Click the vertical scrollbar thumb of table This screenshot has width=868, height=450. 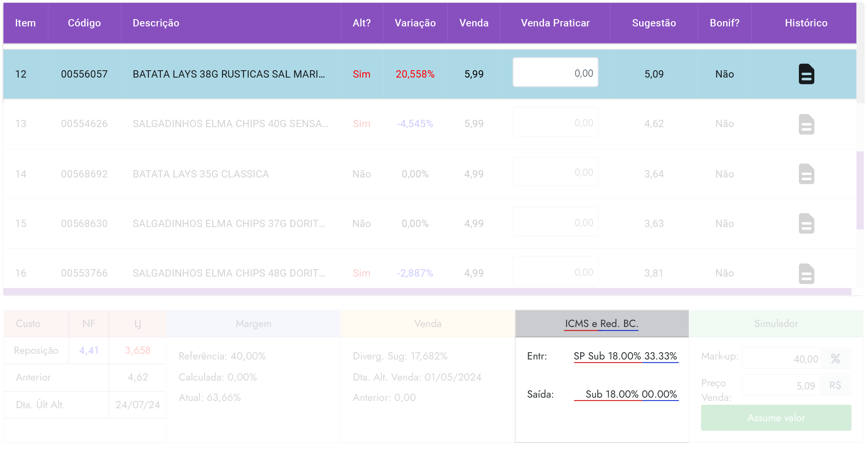point(859,190)
